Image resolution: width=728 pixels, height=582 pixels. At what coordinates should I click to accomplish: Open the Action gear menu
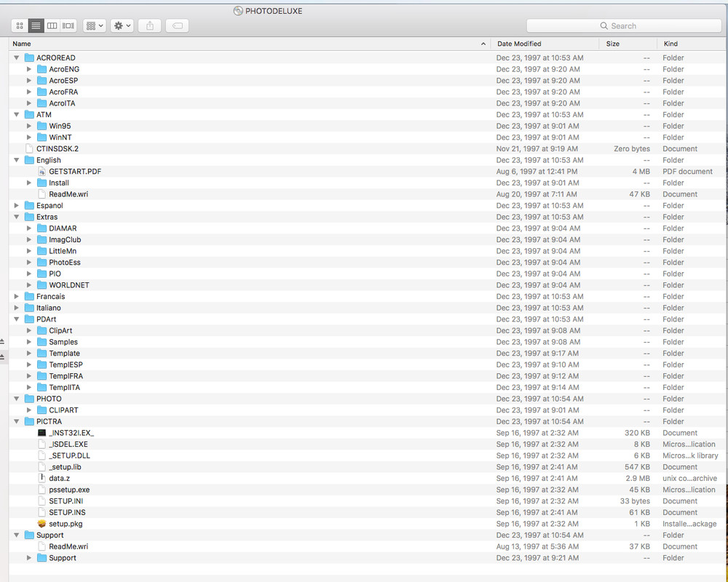tap(122, 25)
